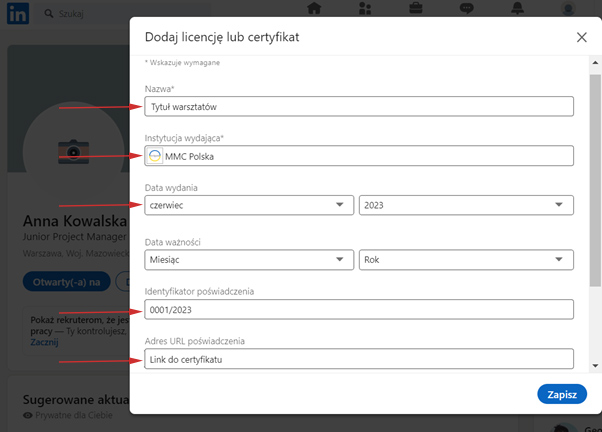Open the profile avatar icon in navbar
602x432 pixels.
pyautogui.click(x=568, y=8)
